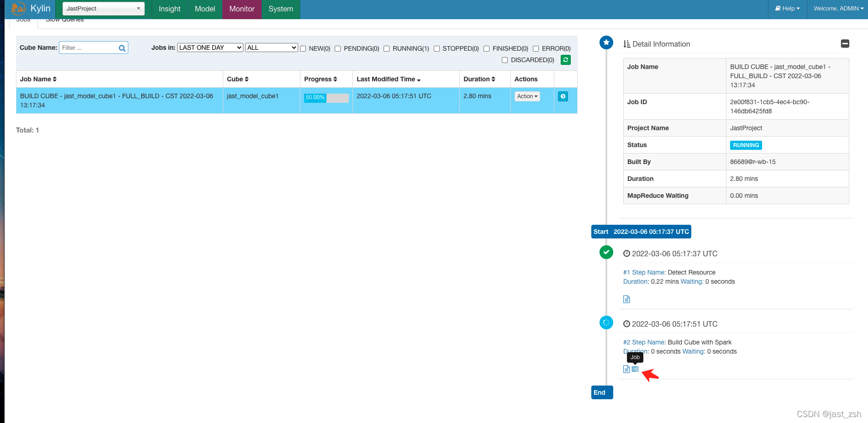
Task: Click the blue star timeline icon
Action: [606, 42]
